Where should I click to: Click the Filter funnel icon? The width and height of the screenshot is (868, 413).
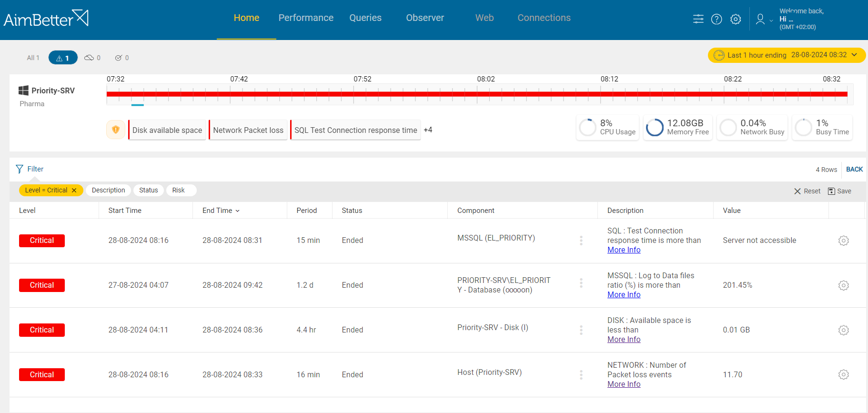[20, 169]
